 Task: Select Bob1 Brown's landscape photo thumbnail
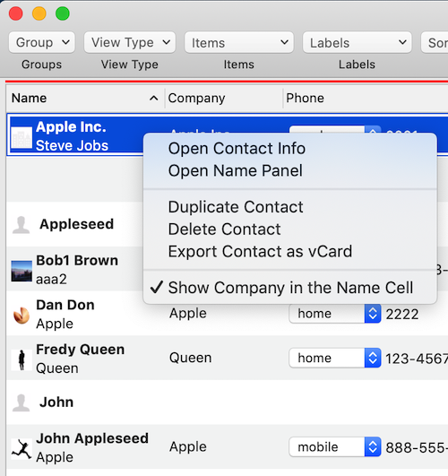coord(22,271)
